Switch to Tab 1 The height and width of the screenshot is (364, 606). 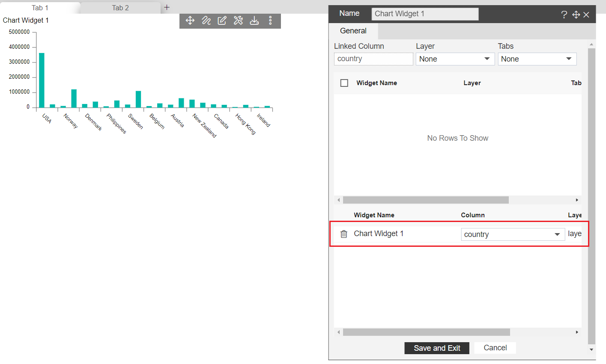40,8
